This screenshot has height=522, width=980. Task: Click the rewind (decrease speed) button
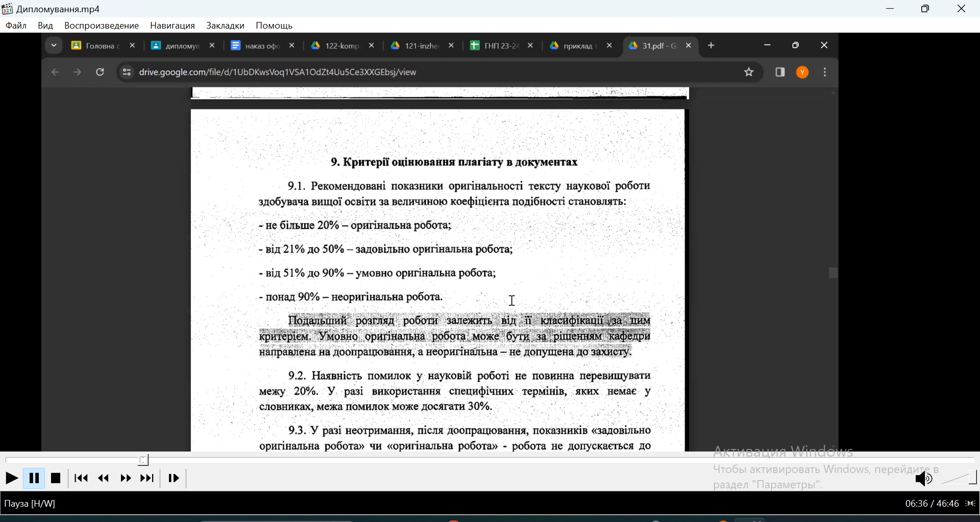coord(104,479)
